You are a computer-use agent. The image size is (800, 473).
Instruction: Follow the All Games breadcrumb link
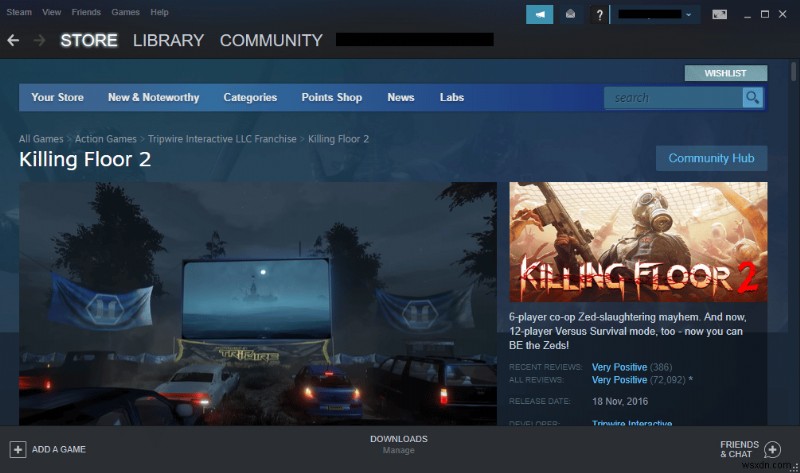41,139
